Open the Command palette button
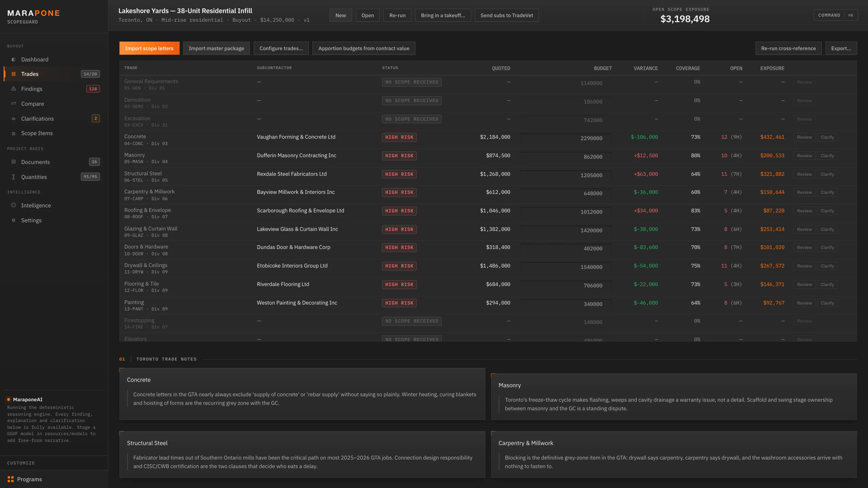Viewport: 868px width, 488px height. [x=835, y=15]
